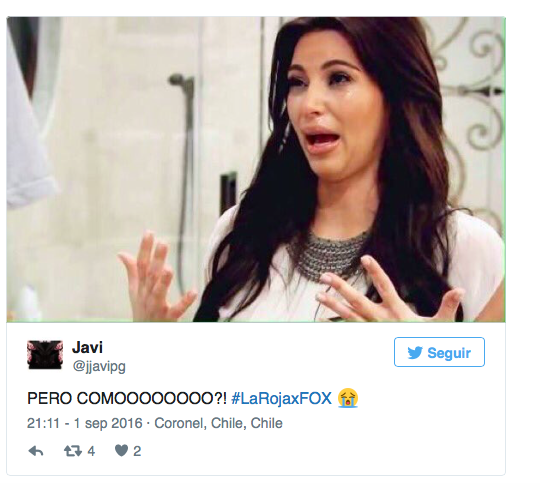The height and width of the screenshot is (490, 540).
Task: Open the #LaRojaxFOX hashtag
Action: pos(281,398)
